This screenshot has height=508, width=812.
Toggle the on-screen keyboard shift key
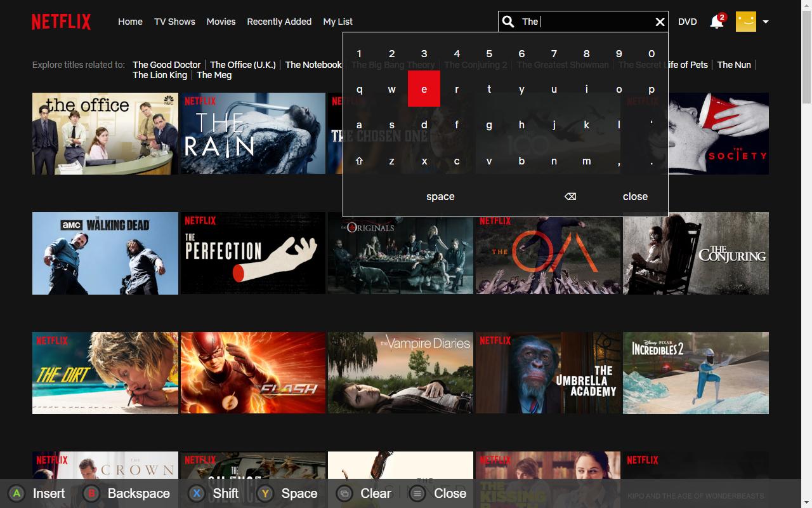[359, 161]
